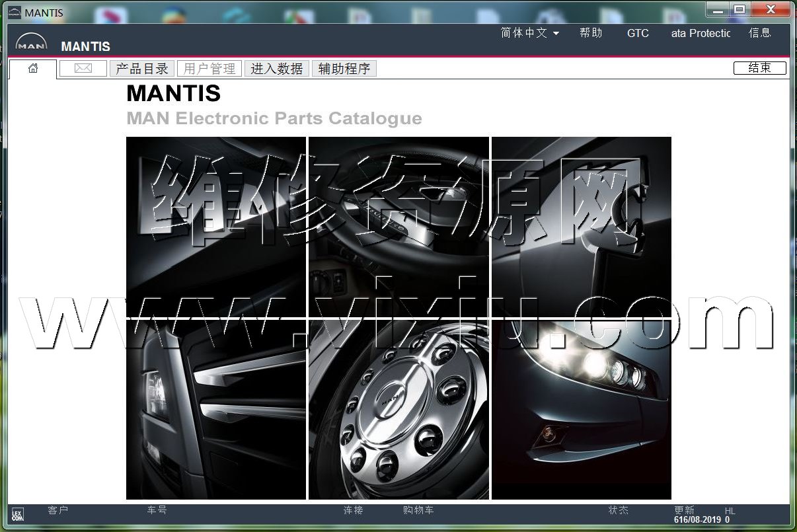Maximize the MANTIS window
The height and width of the screenshot is (532, 797).
click(740, 9)
